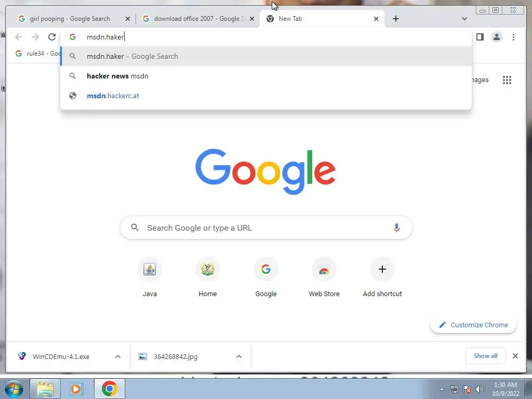This screenshot has height=399, width=532.
Task: Go forward with the right arrow button
Action: (x=35, y=37)
